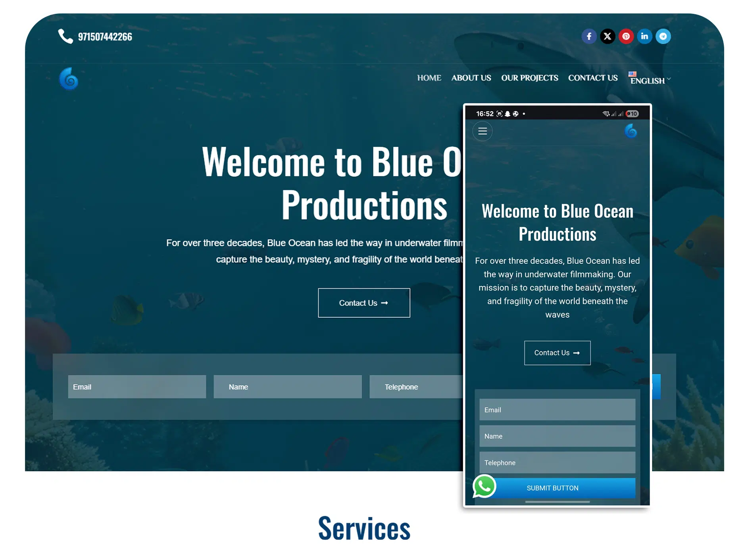
Task: Click the blue shell logo in desktop navbar
Action: point(69,79)
